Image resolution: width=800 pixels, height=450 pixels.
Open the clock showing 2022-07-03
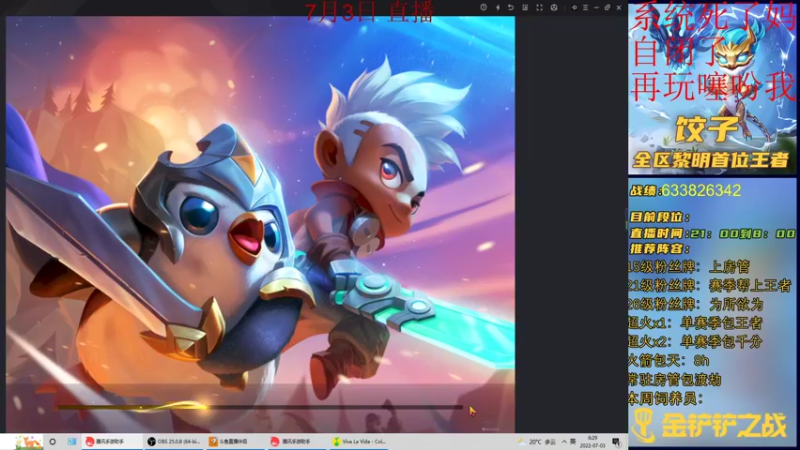pos(592,442)
